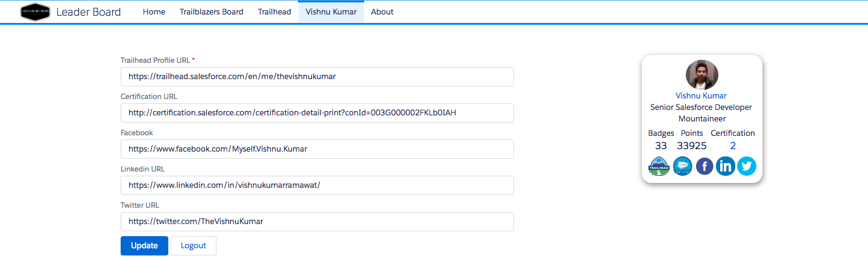Screen dimensions: 868x276
Task: Click the Vishnu Kumar name link on card
Action: pos(701,95)
